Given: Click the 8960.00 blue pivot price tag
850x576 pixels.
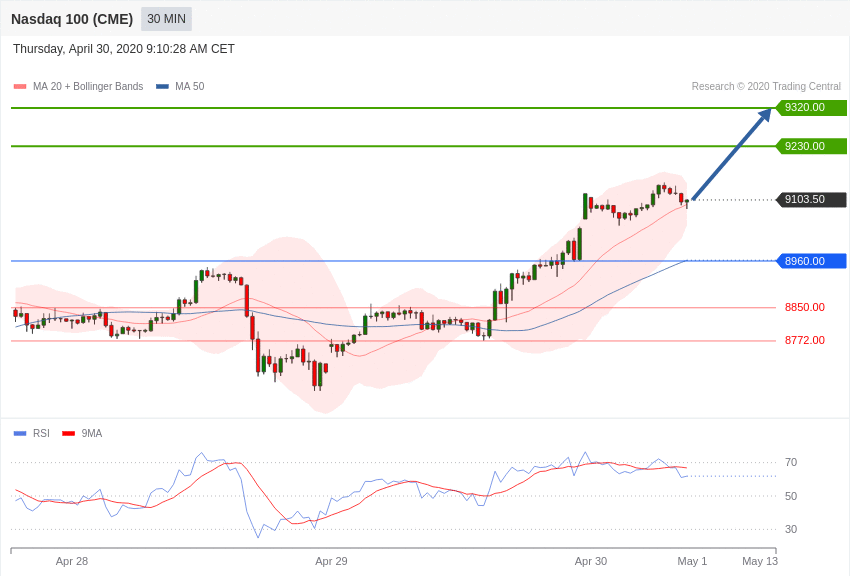Looking at the screenshot, I should (812, 261).
